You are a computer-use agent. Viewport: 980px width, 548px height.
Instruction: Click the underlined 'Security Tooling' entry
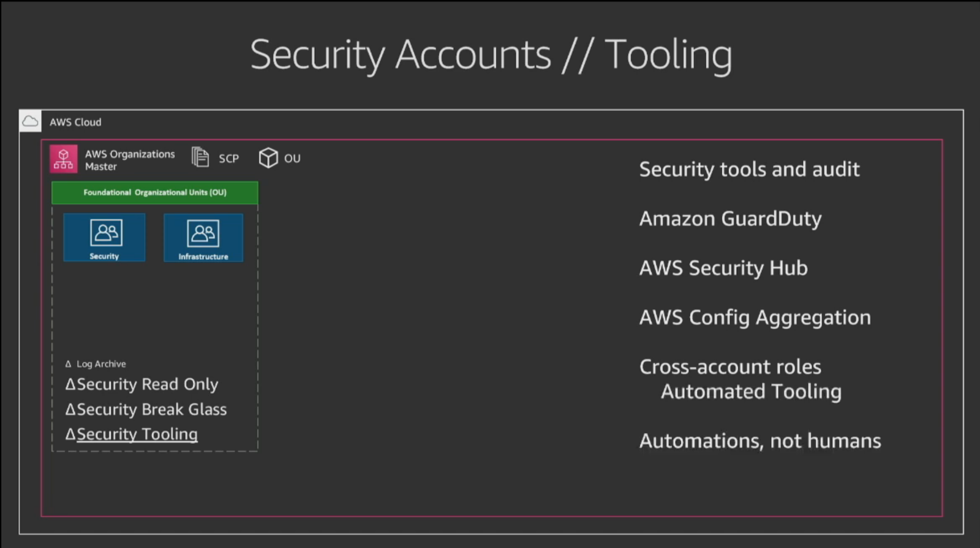(131, 434)
